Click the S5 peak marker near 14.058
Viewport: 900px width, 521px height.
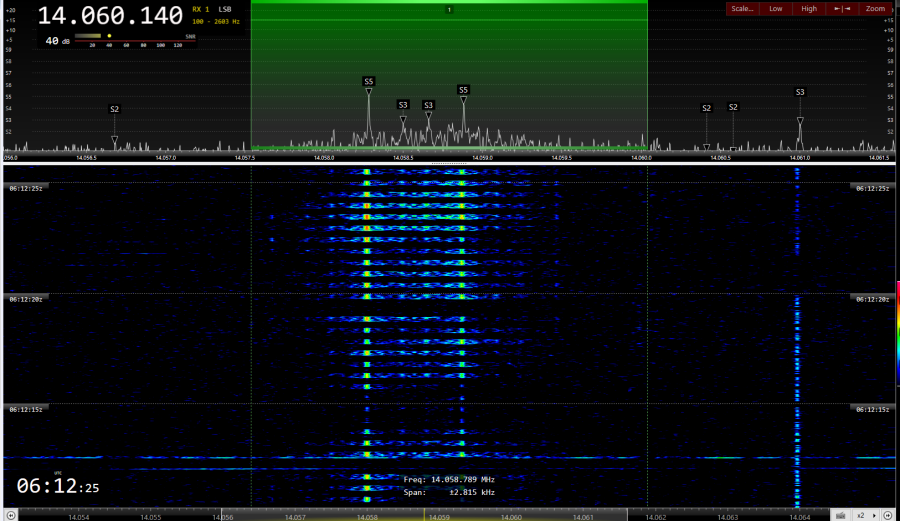[369, 82]
